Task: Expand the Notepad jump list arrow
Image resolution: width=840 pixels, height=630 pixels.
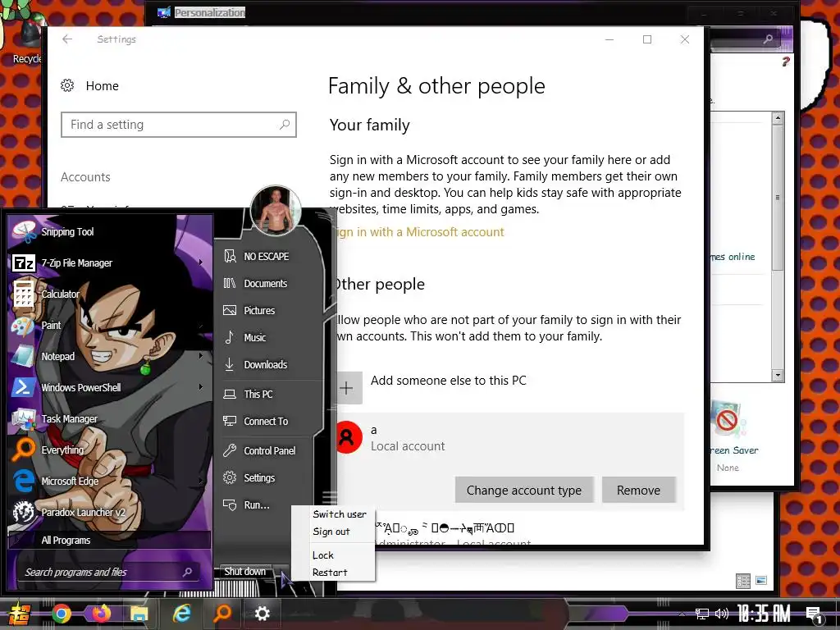Action: click(201, 356)
